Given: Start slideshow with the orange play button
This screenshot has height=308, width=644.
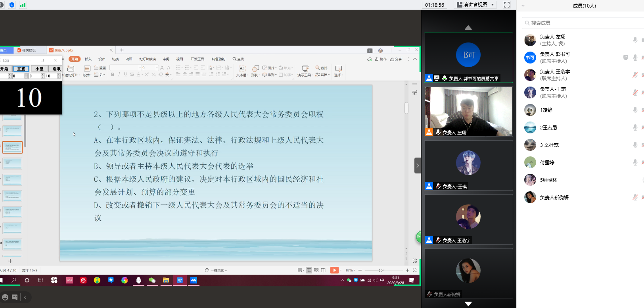Looking at the screenshot, I should [334, 270].
